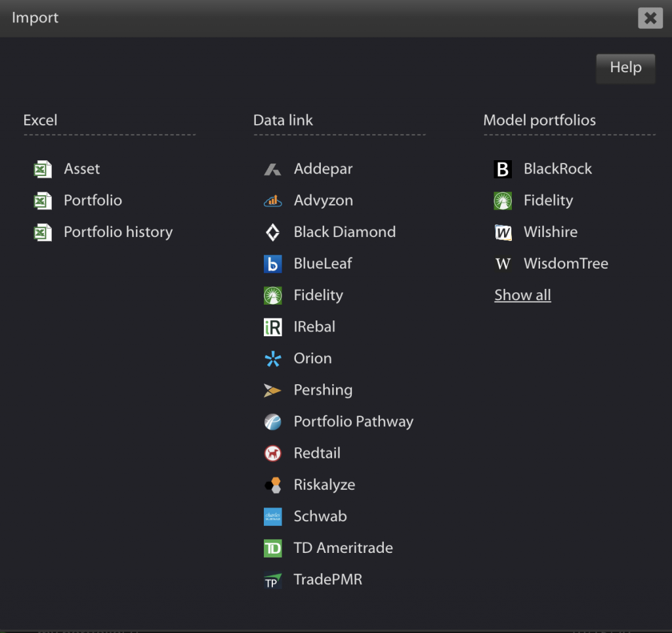Choose Advyzon data link
Viewport: 672px width, 633px height.
pyautogui.click(x=324, y=201)
